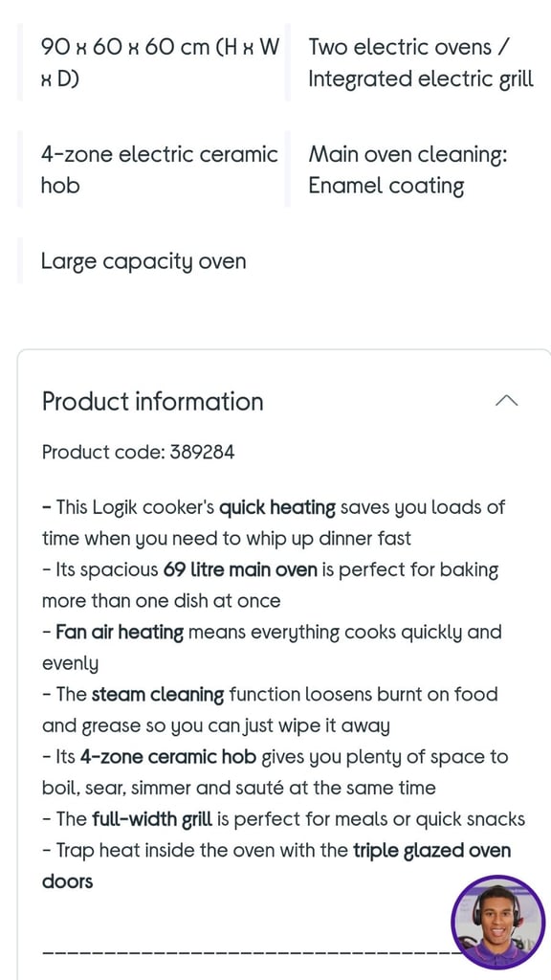Collapse the Product information section chevron
Viewport: 551px width, 980px height.
pyautogui.click(x=506, y=401)
